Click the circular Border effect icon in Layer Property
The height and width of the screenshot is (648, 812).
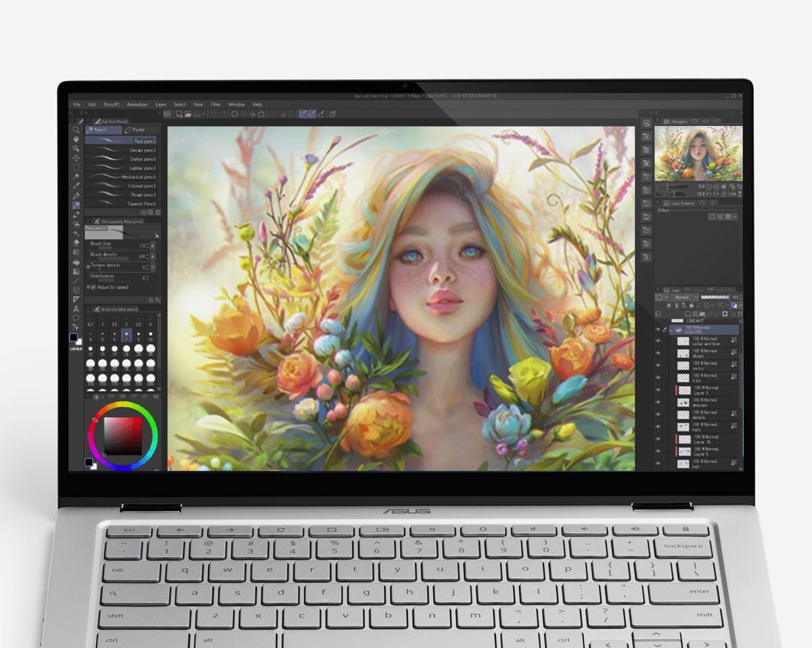coord(712,217)
